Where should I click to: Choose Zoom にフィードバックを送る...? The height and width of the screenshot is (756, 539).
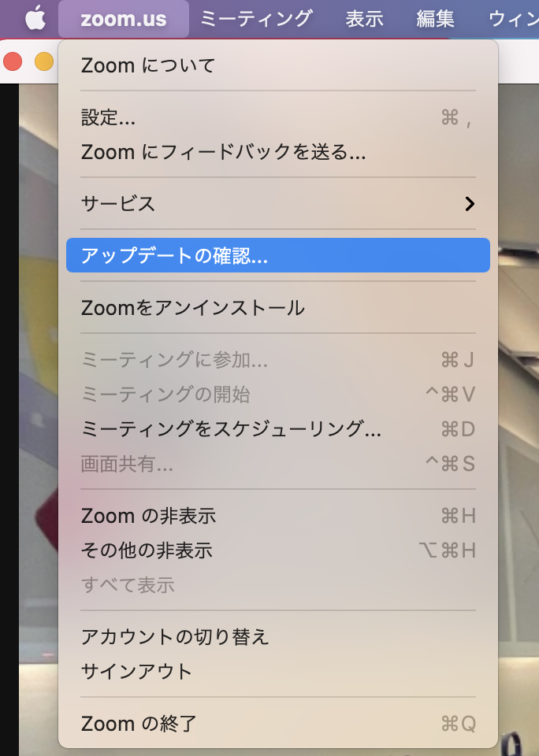278,152
